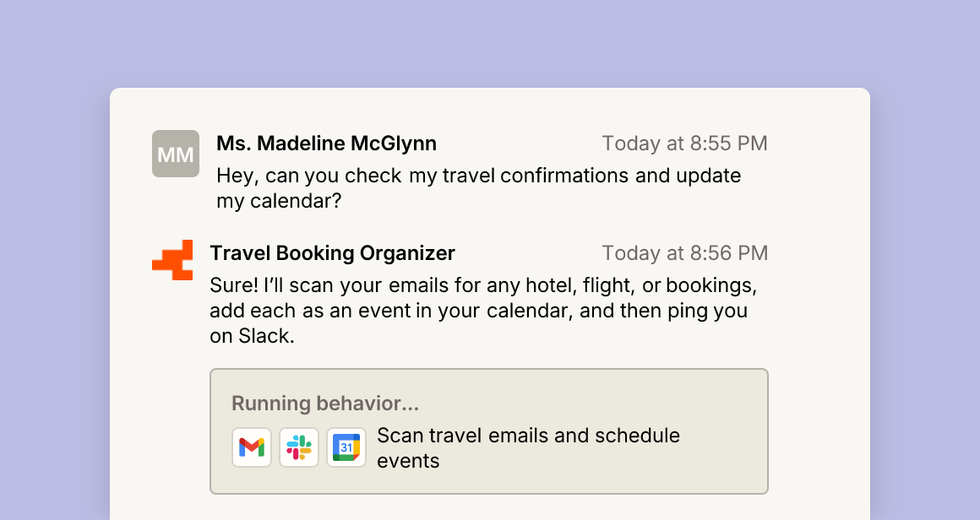The image size is (980, 520).
Task: Click the organizer's reply message text
Action: click(483, 311)
